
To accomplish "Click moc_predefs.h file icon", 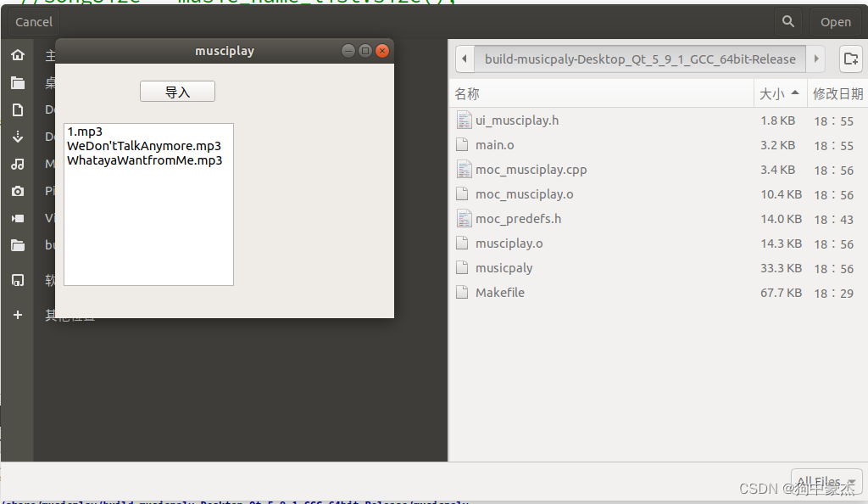I will tap(464, 219).
